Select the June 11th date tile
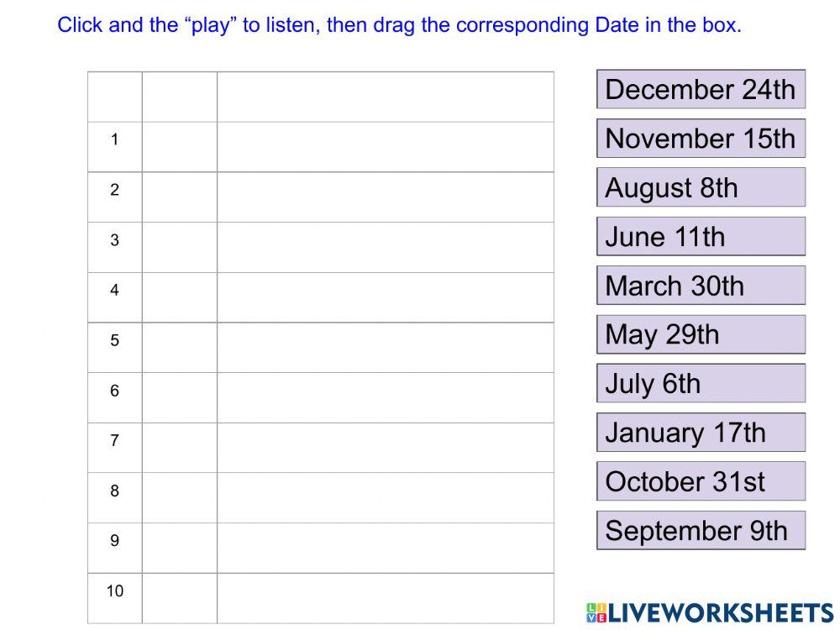 701,236
